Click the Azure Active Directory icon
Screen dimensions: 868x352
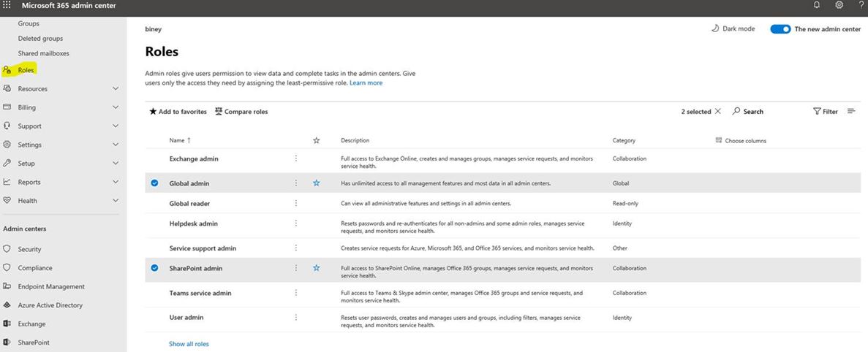click(7, 305)
